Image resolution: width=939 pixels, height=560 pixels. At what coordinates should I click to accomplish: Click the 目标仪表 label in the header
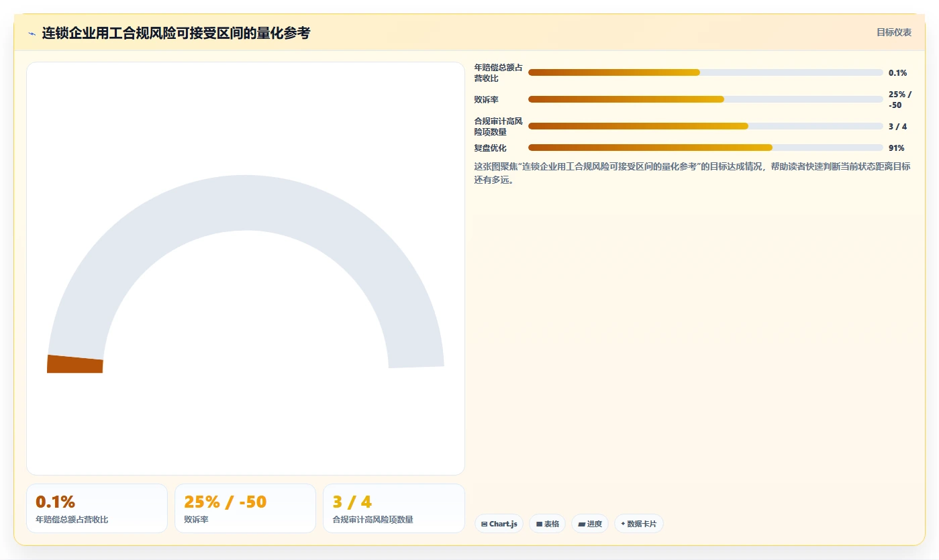coord(894,32)
